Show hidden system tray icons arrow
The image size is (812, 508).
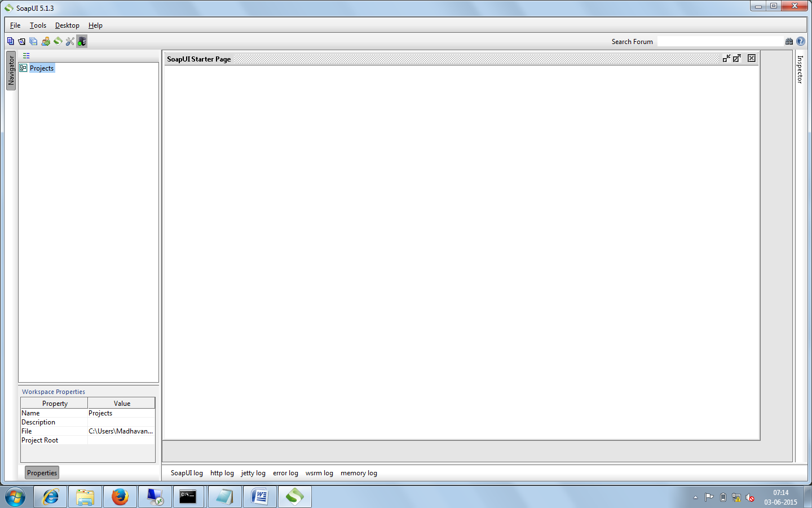coord(695,497)
